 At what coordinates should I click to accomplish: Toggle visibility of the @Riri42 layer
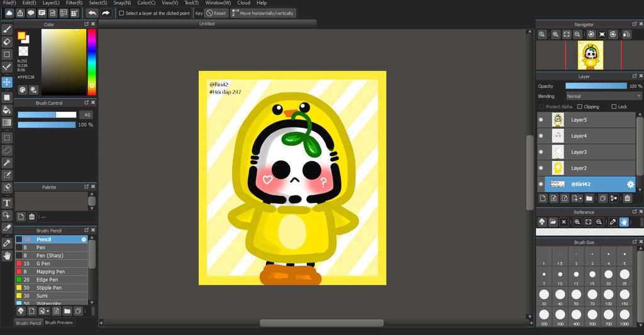click(x=541, y=184)
